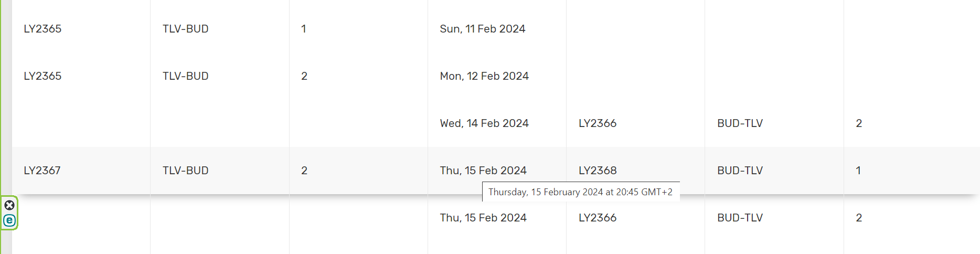
Task: Click the Sun, 11 Feb 2024 date
Action: (x=482, y=29)
